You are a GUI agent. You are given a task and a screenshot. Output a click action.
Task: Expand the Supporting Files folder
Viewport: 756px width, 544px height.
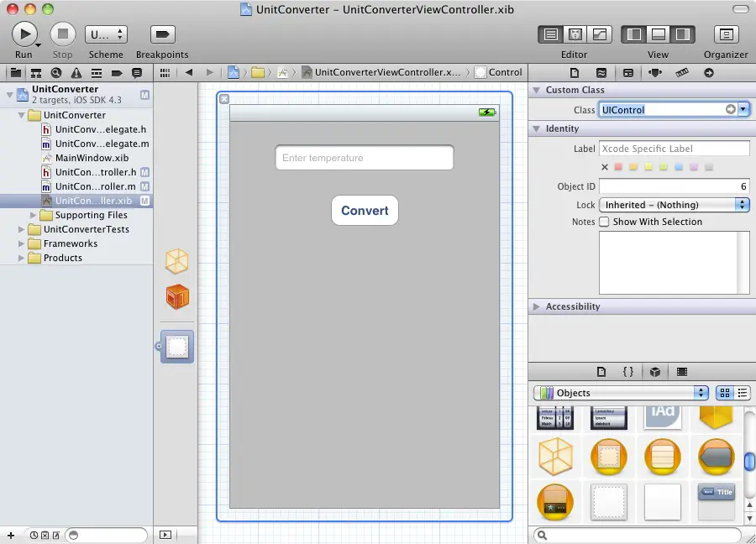pyautogui.click(x=34, y=215)
